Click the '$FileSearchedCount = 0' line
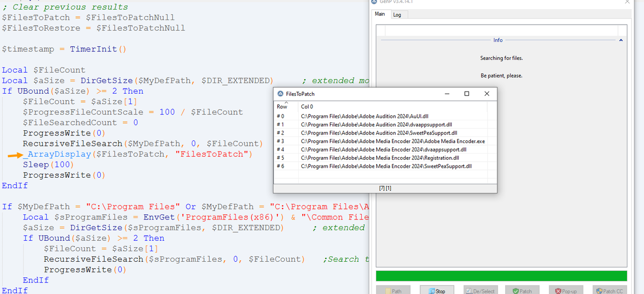The width and height of the screenshot is (644, 294). (x=80, y=122)
